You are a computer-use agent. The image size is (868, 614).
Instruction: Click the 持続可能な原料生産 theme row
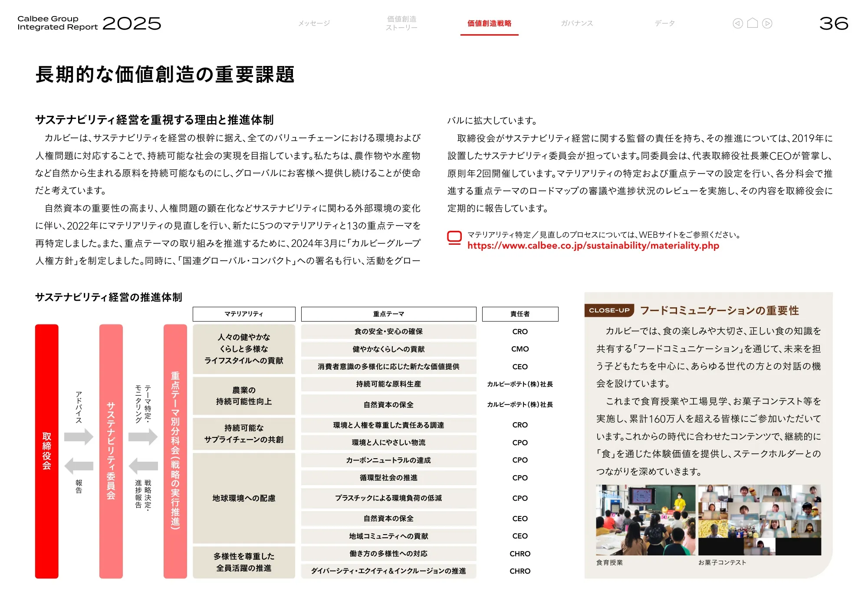tap(388, 384)
